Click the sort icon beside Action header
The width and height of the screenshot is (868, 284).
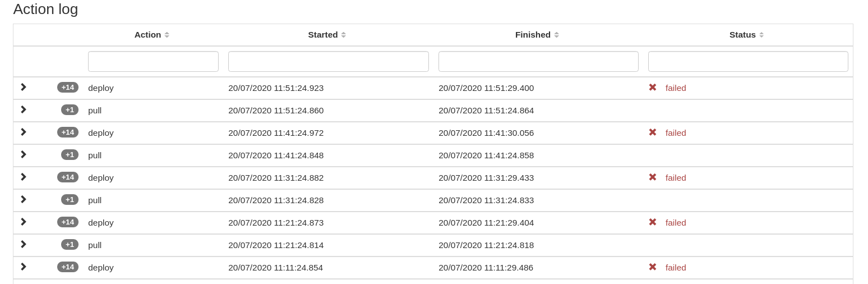pos(167,35)
